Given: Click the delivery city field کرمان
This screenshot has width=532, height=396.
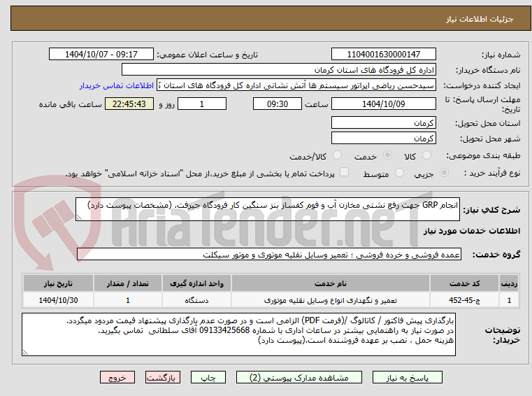Looking at the screenshot, I should pyautogui.click(x=384, y=139).
